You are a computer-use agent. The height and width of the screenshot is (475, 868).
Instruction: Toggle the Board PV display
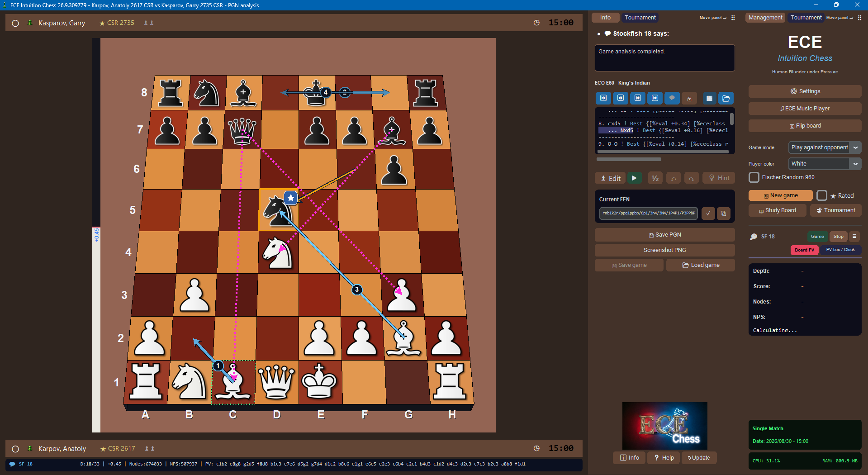tap(804, 250)
